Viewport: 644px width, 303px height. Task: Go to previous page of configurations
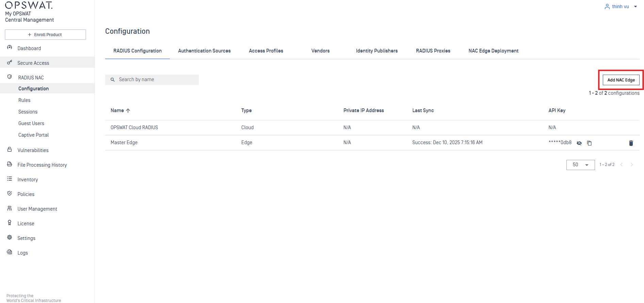622,165
